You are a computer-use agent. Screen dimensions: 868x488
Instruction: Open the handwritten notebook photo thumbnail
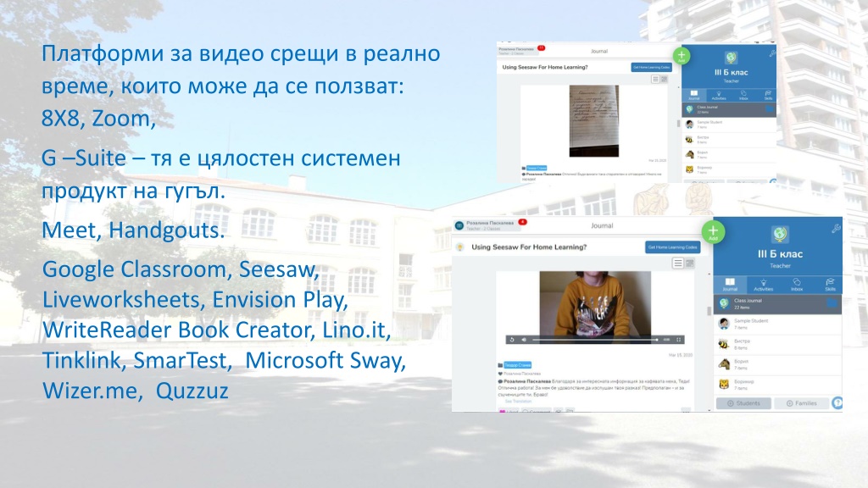(x=594, y=121)
